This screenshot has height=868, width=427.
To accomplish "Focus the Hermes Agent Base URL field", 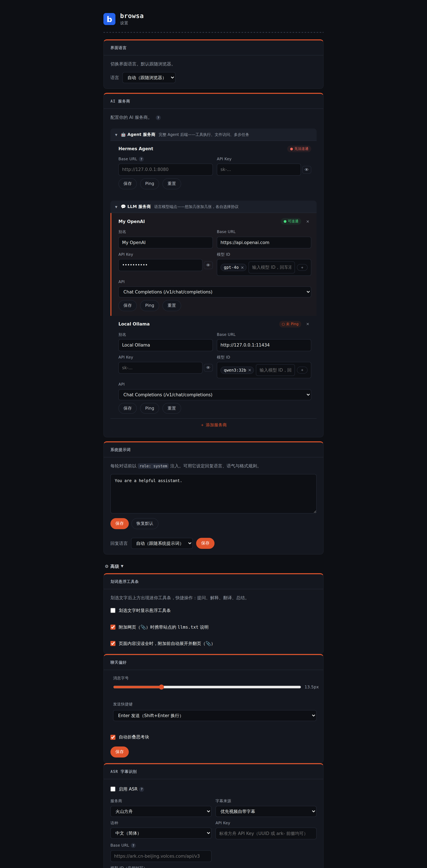I will pos(165,169).
